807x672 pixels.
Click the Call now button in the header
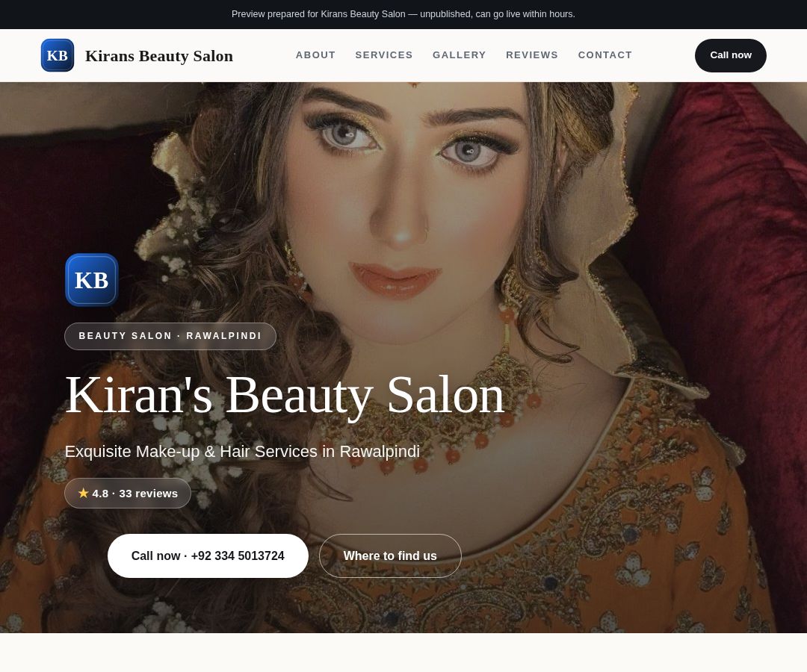[x=730, y=55]
